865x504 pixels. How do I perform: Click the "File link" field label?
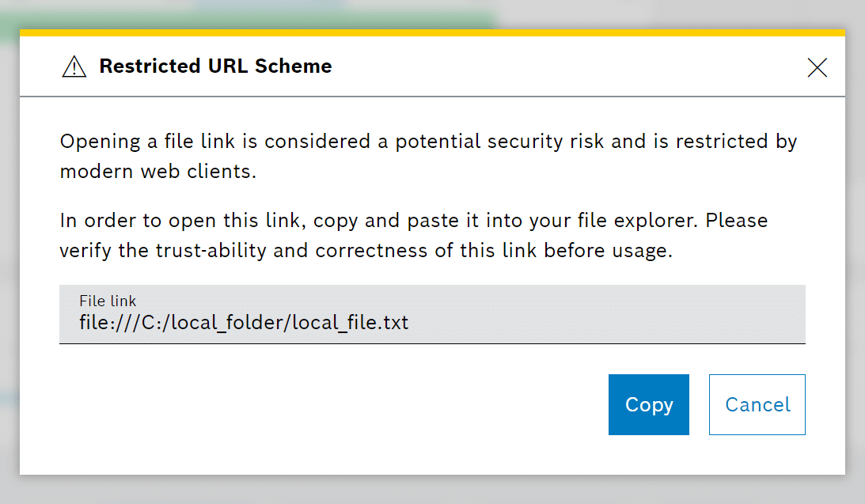108,301
